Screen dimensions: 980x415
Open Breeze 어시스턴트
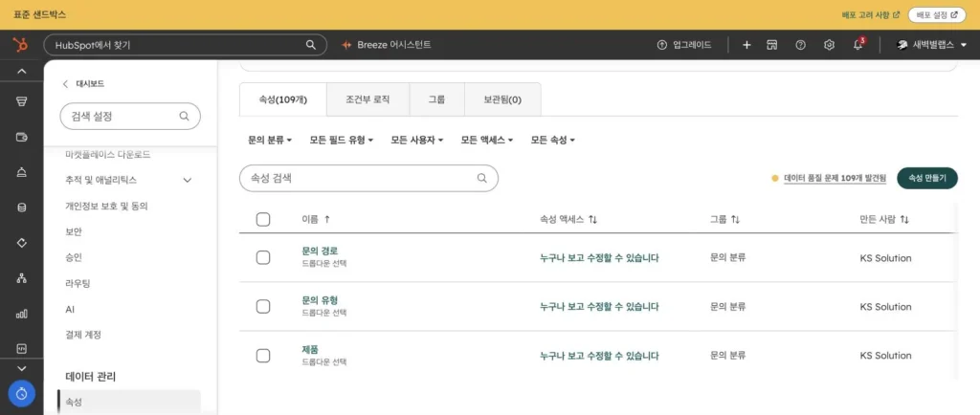(387, 45)
